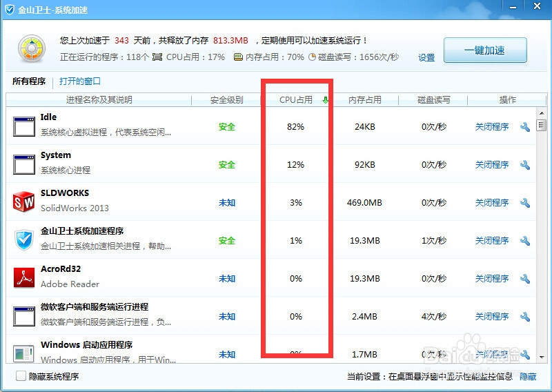Close the Idle process via 关闭程序
This screenshot has width=552, height=392.
click(x=492, y=127)
